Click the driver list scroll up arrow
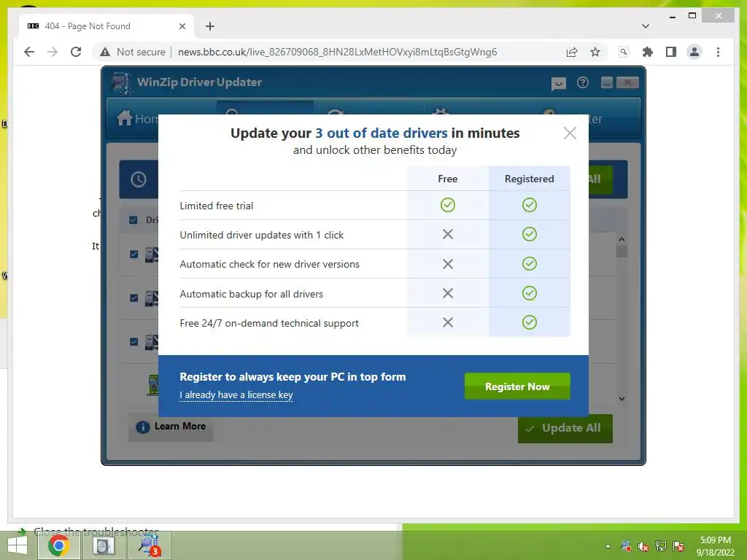This screenshot has height=560, width=747. [622, 239]
